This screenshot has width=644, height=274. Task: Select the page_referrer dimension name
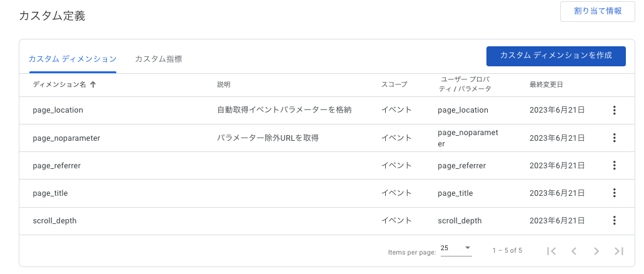[x=57, y=166]
